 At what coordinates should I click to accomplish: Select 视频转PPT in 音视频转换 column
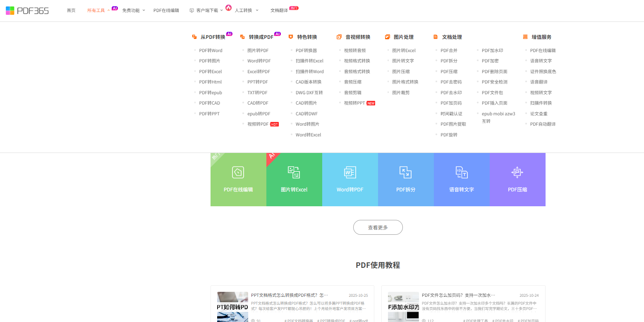click(x=354, y=103)
